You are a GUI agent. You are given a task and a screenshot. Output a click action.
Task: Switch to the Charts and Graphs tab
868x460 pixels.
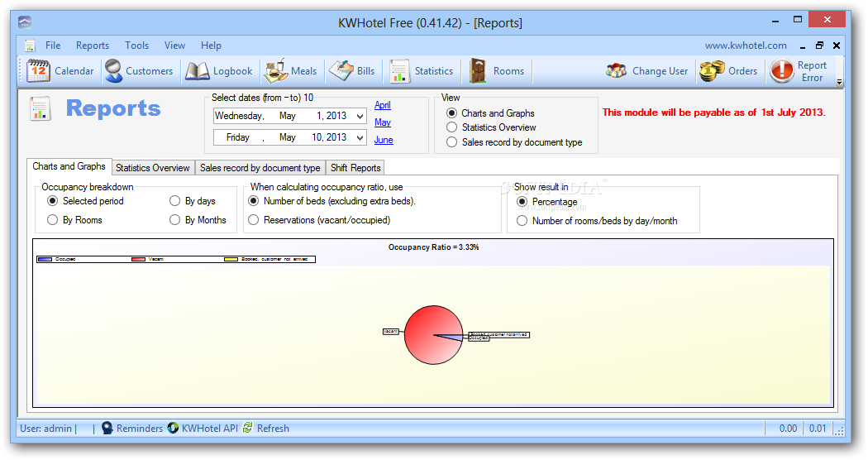pos(69,166)
